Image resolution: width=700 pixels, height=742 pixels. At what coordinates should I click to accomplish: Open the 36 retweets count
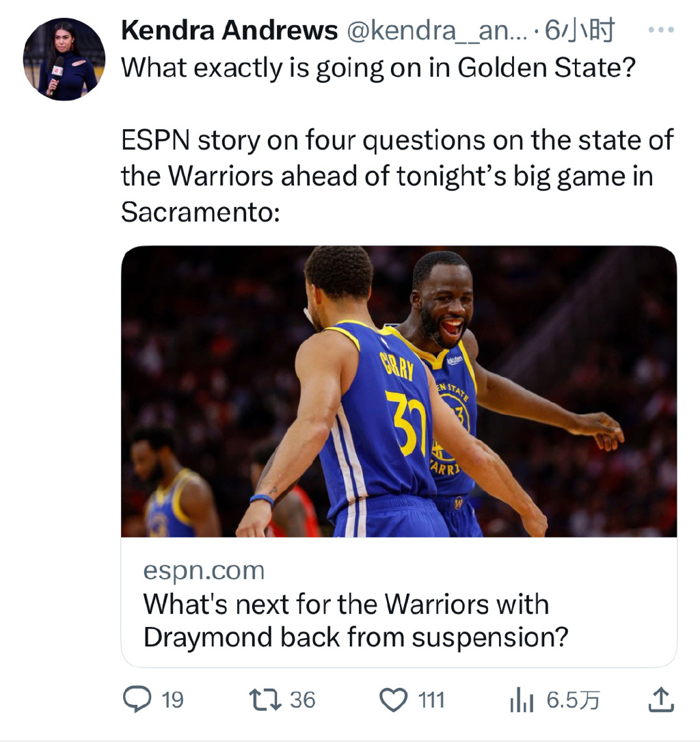pyautogui.click(x=303, y=700)
